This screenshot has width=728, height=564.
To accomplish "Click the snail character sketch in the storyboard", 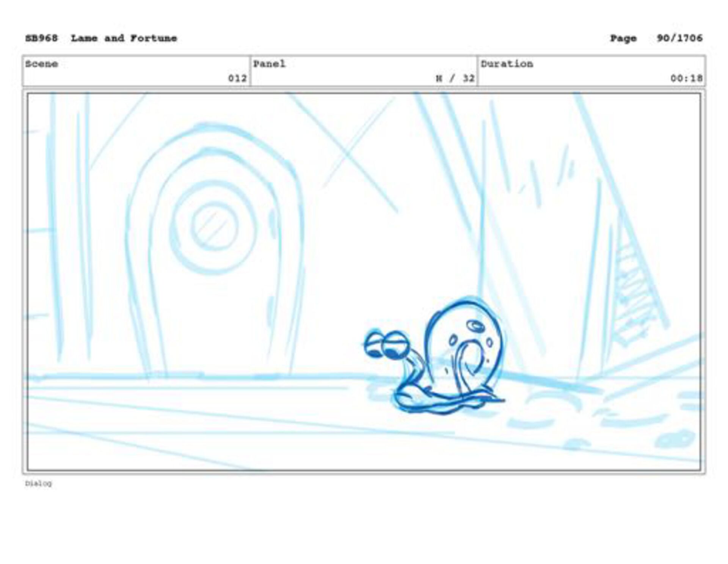I will click(x=435, y=355).
